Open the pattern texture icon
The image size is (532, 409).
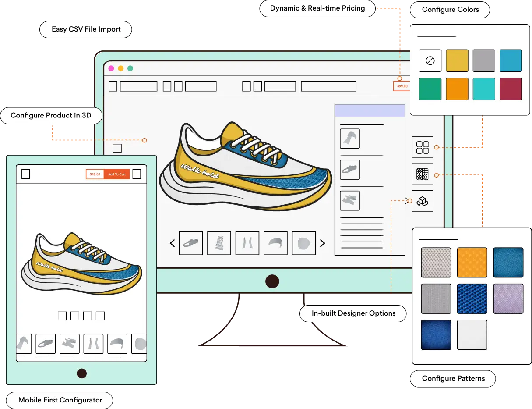422,174
